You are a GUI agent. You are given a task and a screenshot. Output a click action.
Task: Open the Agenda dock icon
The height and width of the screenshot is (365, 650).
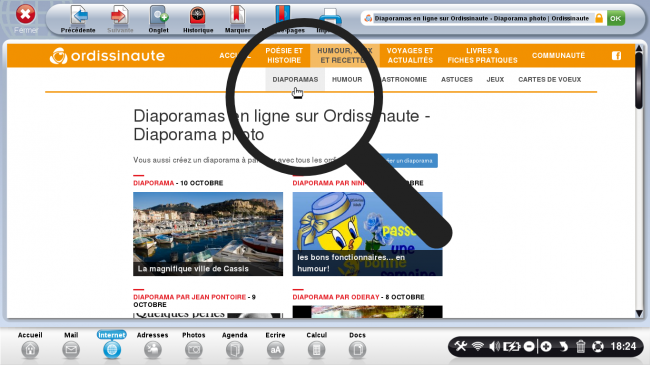[235, 350]
